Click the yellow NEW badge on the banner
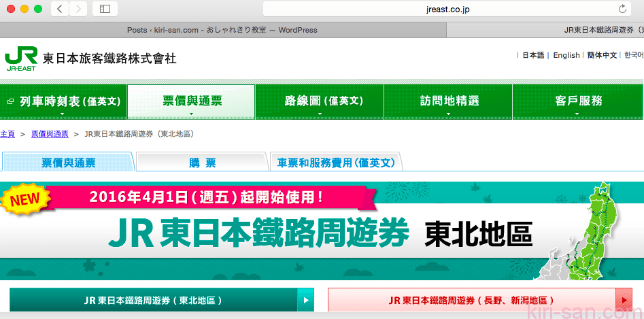The image size is (644, 319). coord(24,199)
